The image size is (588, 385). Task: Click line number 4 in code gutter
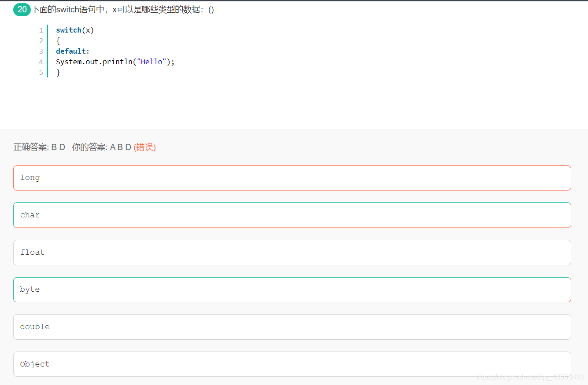coord(41,62)
